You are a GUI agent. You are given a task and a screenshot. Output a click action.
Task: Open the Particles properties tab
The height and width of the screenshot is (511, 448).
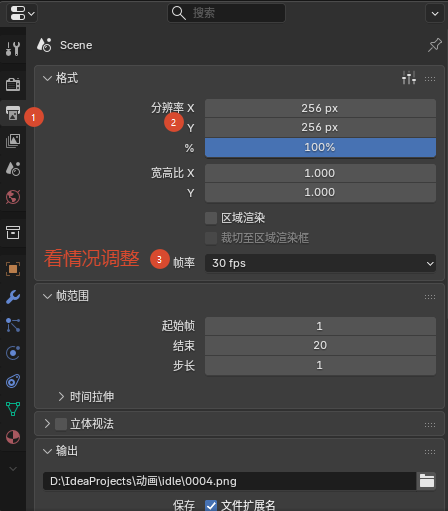pyautogui.click(x=13, y=325)
